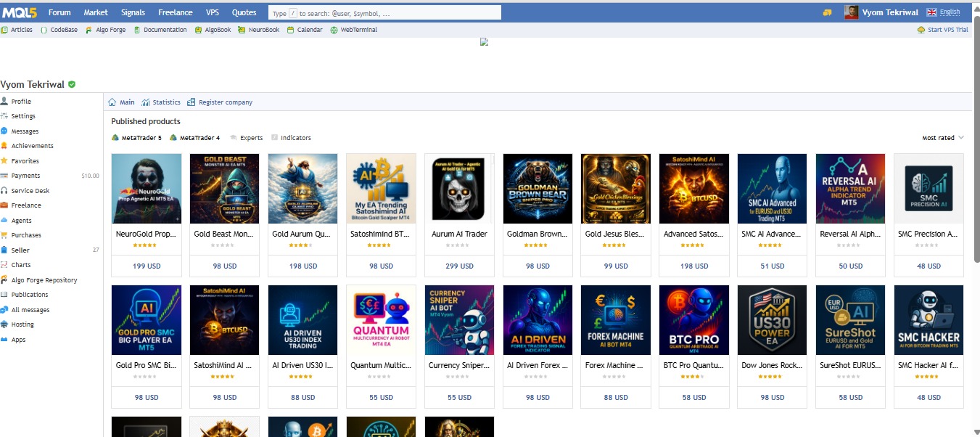Open the Market menu
980x437 pixels.
tap(96, 12)
